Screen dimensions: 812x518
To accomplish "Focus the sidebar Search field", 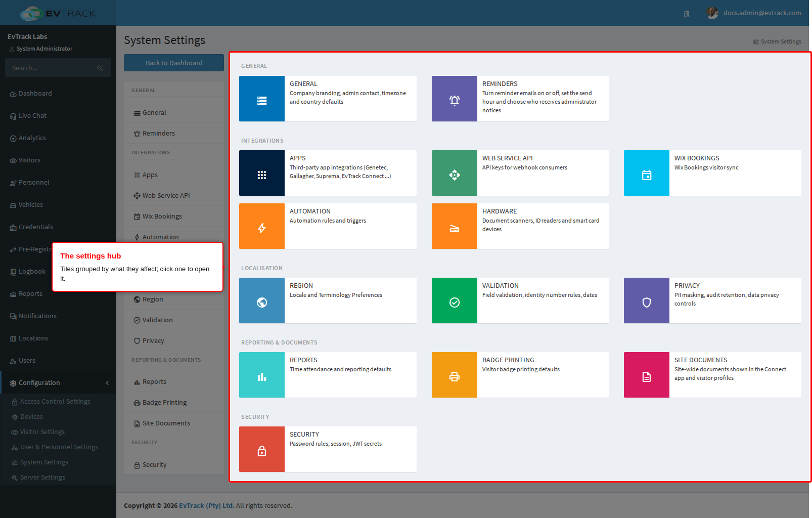I will [x=58, y=68].
